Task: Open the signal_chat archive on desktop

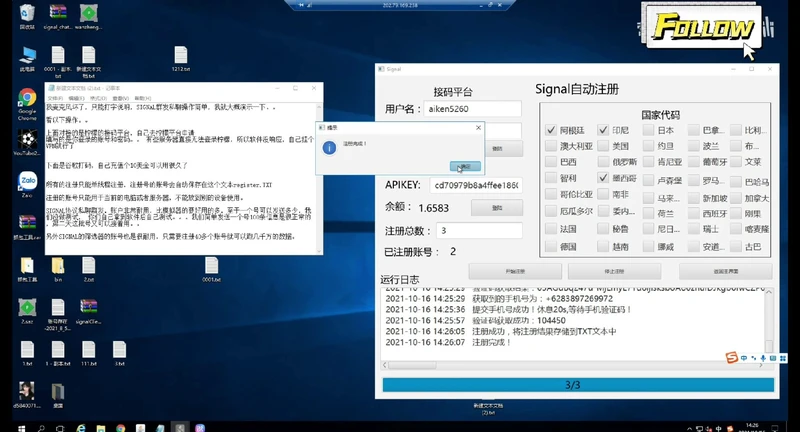Action: click(58, 17)
